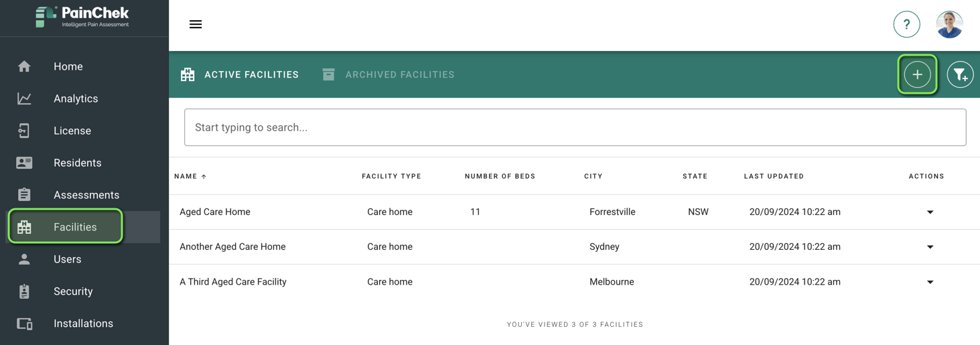Click the Installations devices icon
980x345 pixels.
tap(24, 324)
